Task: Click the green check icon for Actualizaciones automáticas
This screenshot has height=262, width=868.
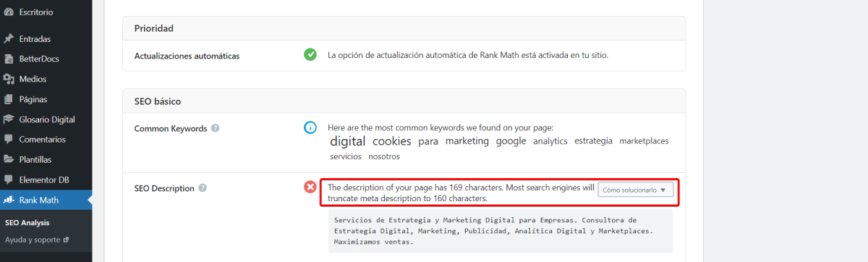Action: 310,54
